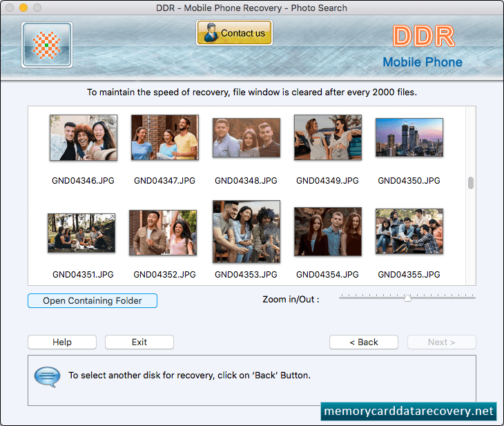The height and width of the screenshot is (426, 504).
Task: Select the GND04352.JPG photo thumbnail
Action: coord(163,233)
